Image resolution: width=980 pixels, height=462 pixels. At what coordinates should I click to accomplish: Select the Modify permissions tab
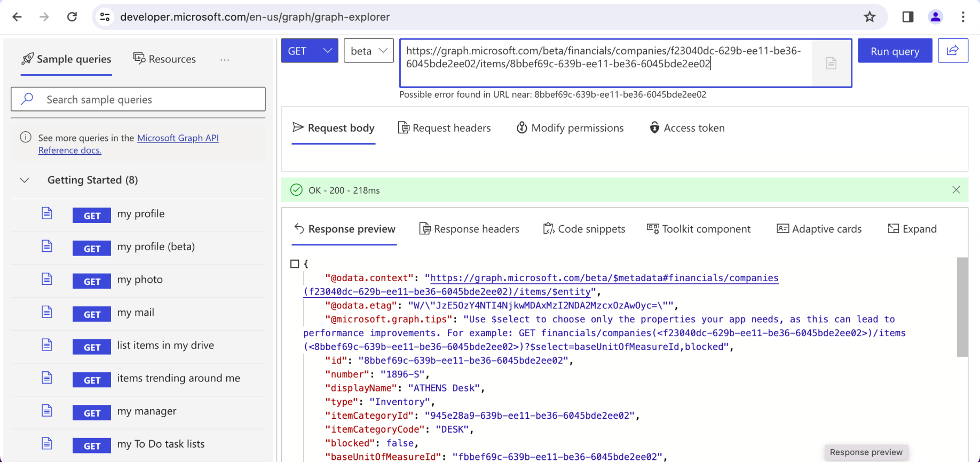[x=570, y=128]
